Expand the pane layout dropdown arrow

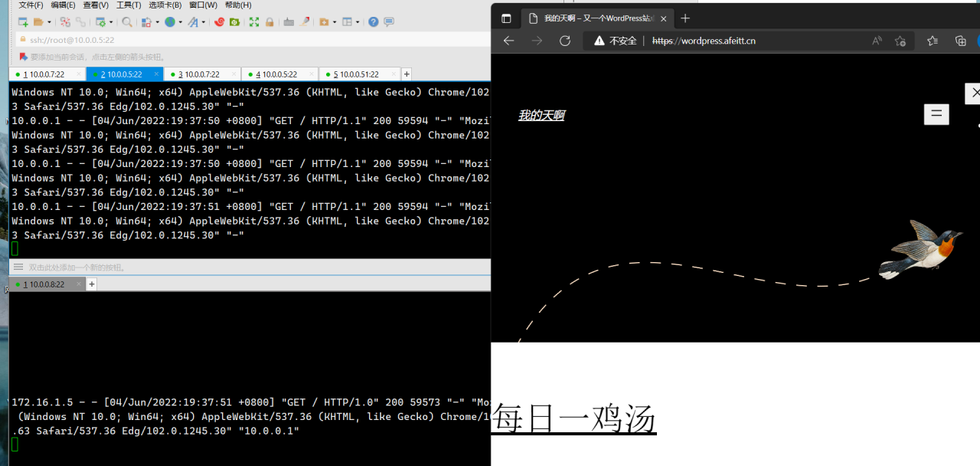[x=358, y=22]
